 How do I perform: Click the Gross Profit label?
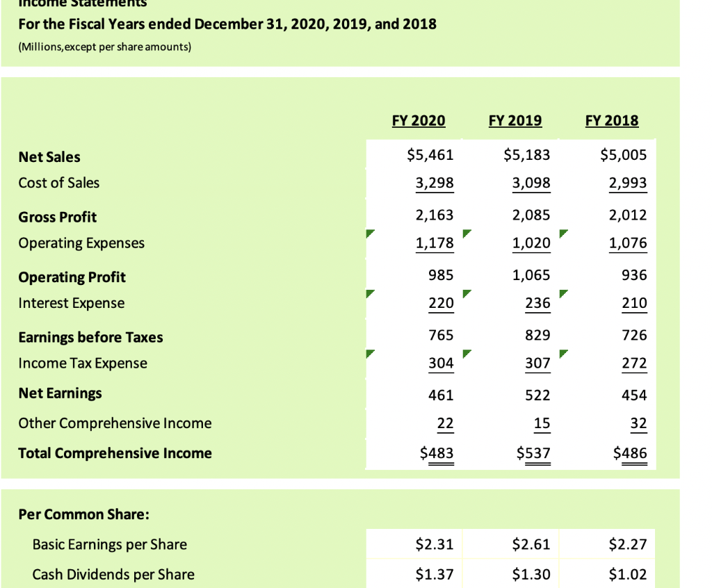coord(57,217)
